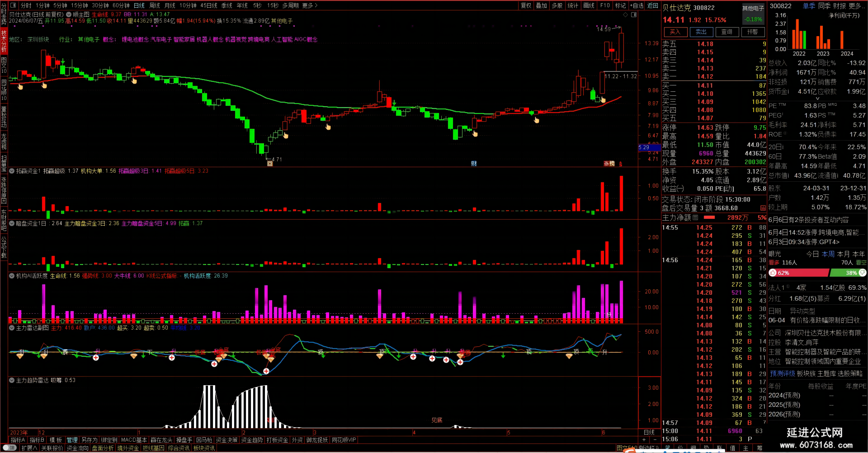
Task: Click the 预警 alert button
Action: (x=753, y=32)
